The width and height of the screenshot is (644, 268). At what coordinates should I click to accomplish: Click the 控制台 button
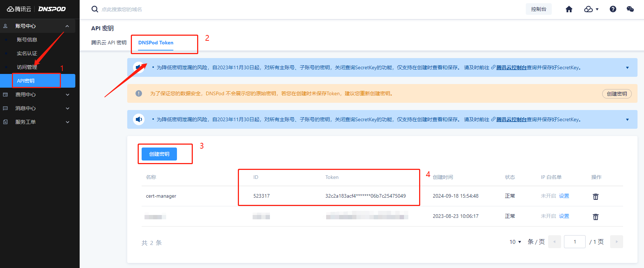tap(539, 9)
